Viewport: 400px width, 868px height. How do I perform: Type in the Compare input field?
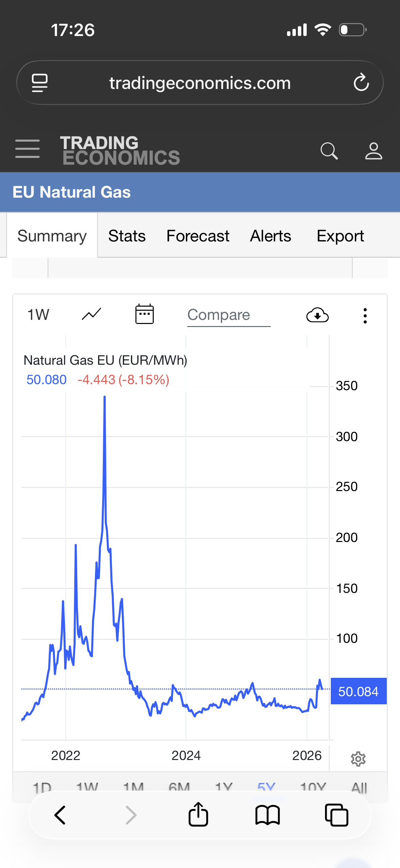[x=229, y=315]
